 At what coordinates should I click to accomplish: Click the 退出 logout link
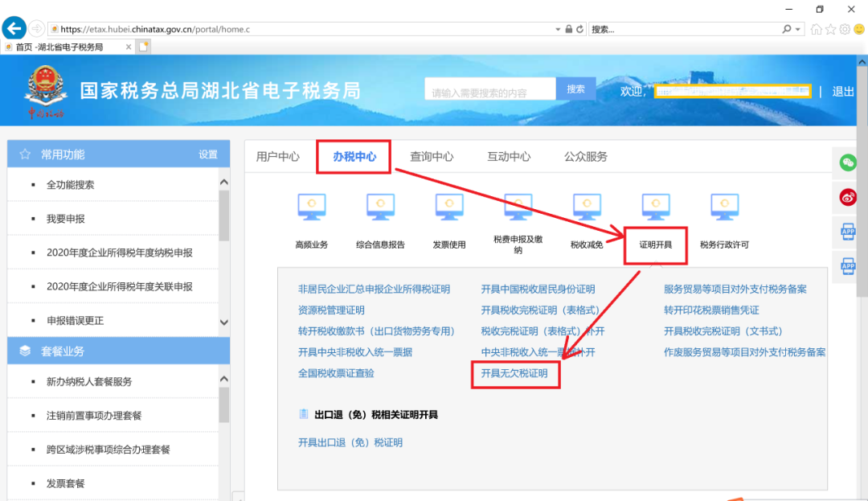[x=842, y=92]
